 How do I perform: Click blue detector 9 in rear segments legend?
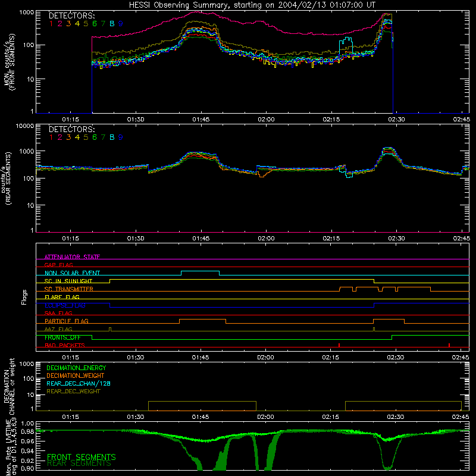[x=121, y=137]
